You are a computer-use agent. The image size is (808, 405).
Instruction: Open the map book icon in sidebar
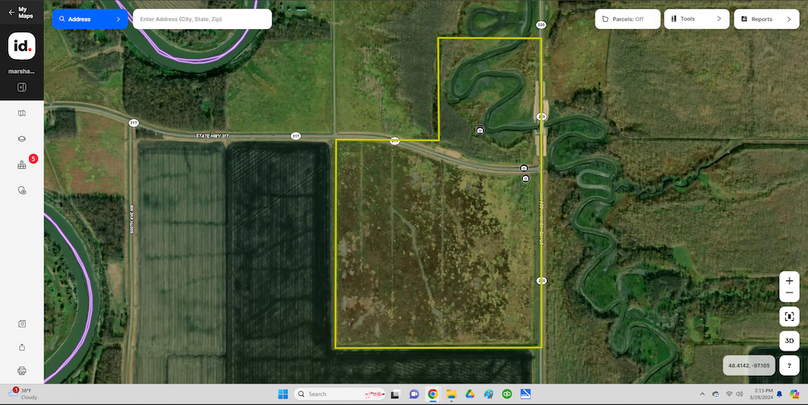pyautogui.click(x=21, y=113)
